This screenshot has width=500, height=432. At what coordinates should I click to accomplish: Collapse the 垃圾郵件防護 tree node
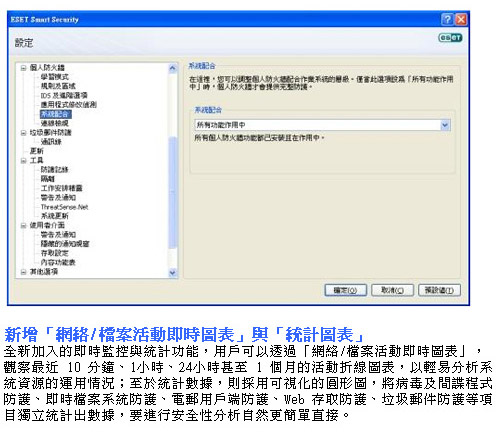[x=23, y=133]
